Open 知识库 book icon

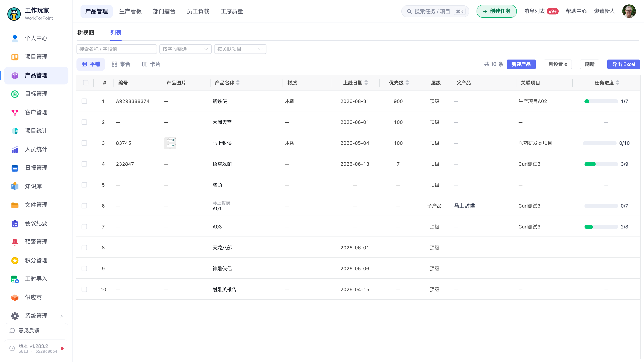coord(15,186)
